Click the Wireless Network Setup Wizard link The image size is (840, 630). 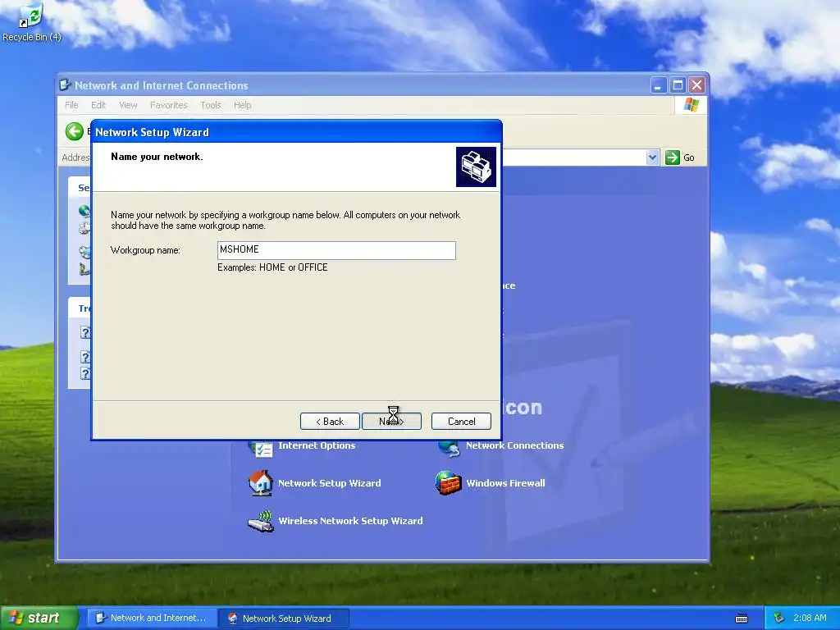pyautogui.click(x=350, y=521)
